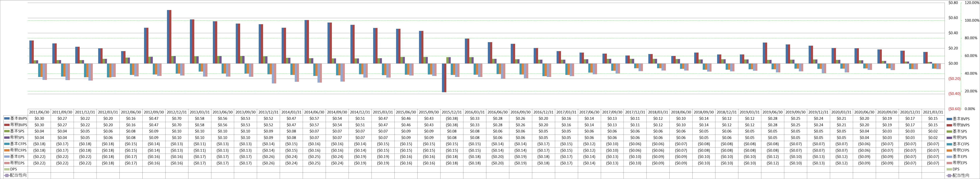Click the 2019/06/30 column header

point(773,112)
